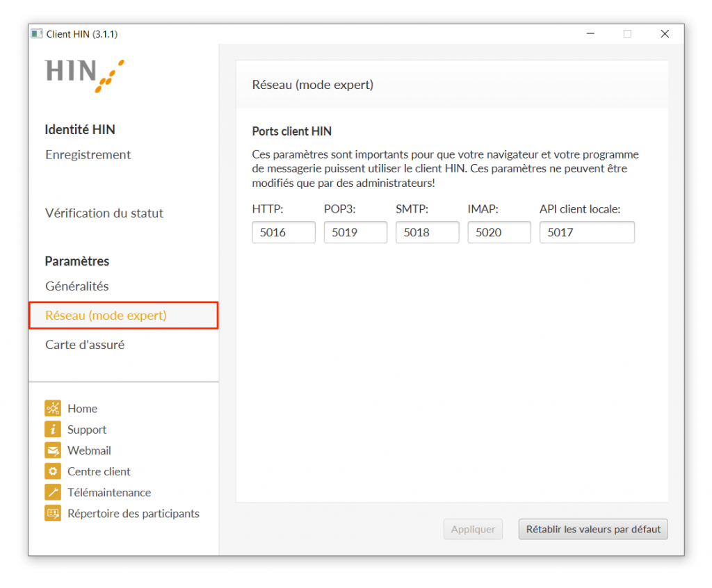The image size is (712, 588).
Task: Open the Enregistrement section
Action: pos(88,155)
